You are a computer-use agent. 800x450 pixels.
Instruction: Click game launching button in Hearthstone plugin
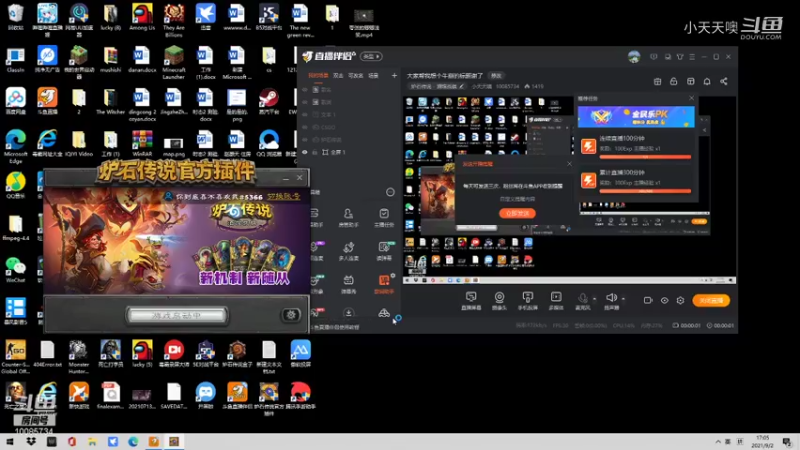[177, 316]
